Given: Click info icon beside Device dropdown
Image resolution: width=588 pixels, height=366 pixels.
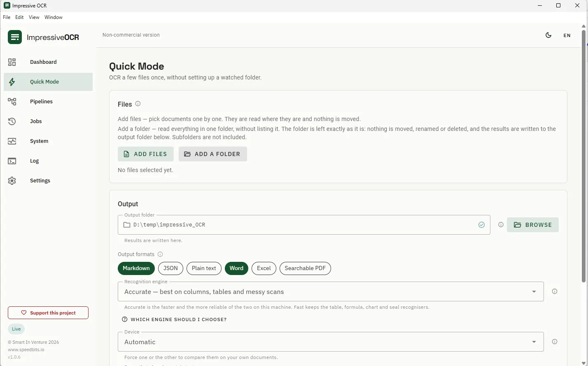Looking at the screenshot, I should [555, 342].
